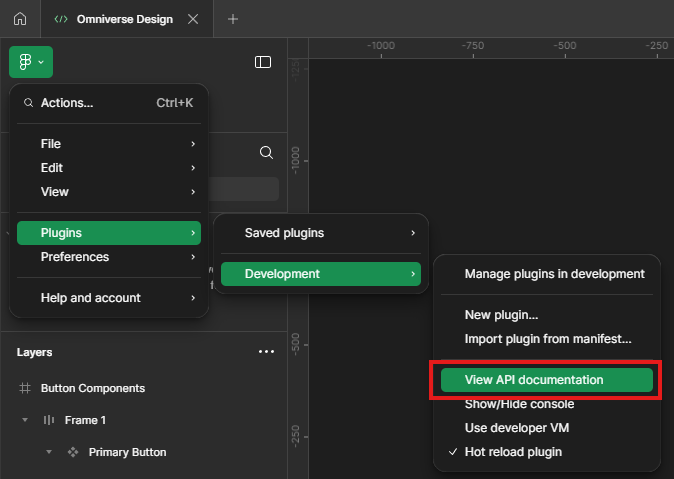Toggle Hot reload plugin checkmark
The width and height of the screenshot is (674, 479).
547,452
